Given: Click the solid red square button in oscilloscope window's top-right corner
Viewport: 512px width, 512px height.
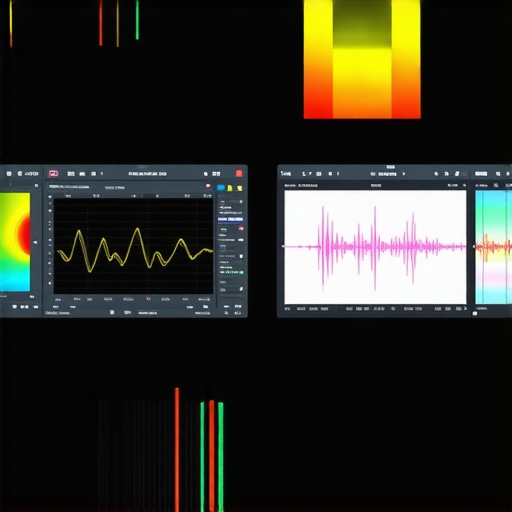Looking at the screenshot, I should pos(239,173).
